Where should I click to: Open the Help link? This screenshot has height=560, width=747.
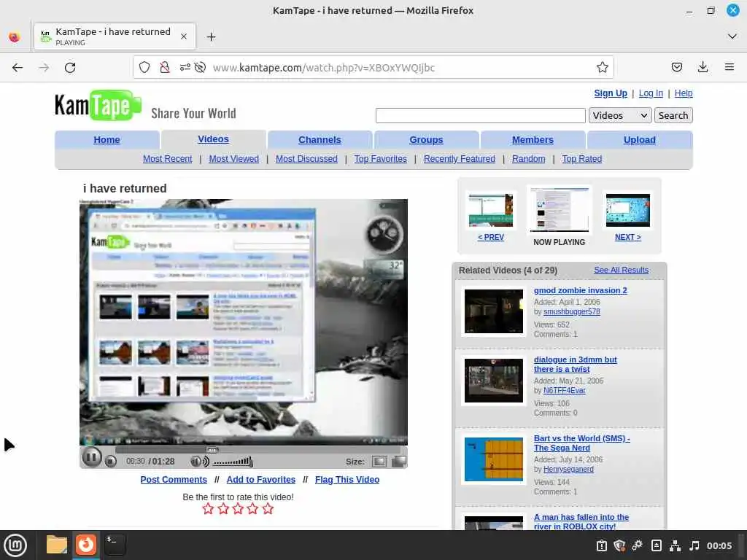coord(684,93)
